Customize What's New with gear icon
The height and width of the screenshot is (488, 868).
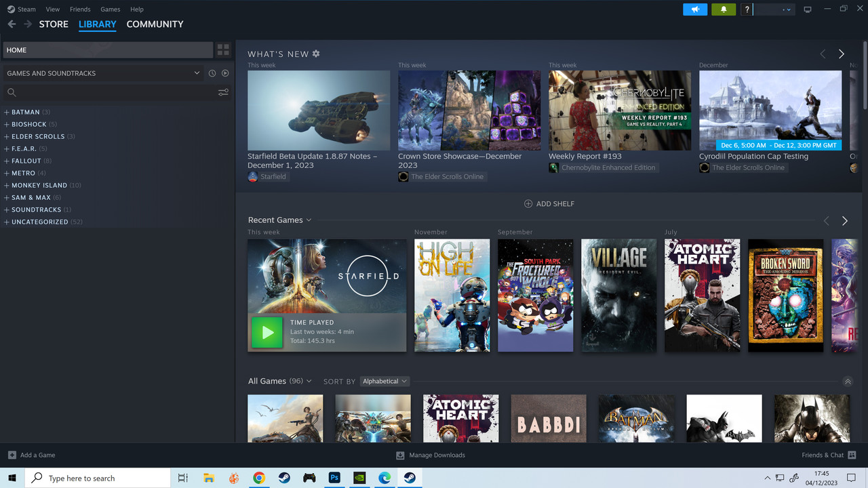[x=316, y=54]
